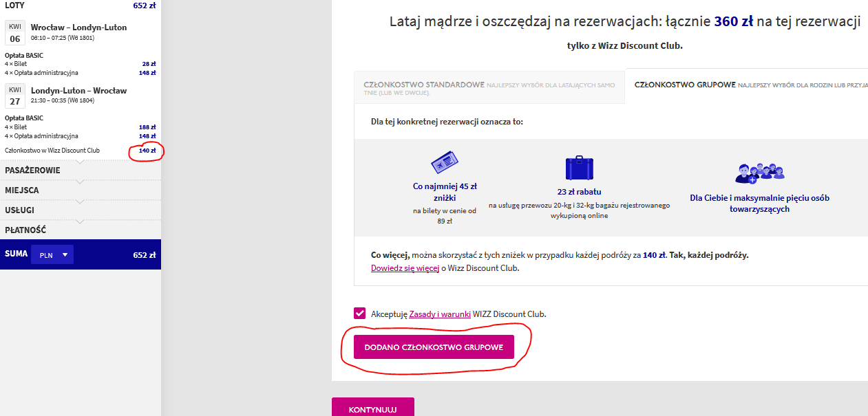Expand the MIEJSCA section
Viewport: 868px width, 416px height.
[81, 190]
